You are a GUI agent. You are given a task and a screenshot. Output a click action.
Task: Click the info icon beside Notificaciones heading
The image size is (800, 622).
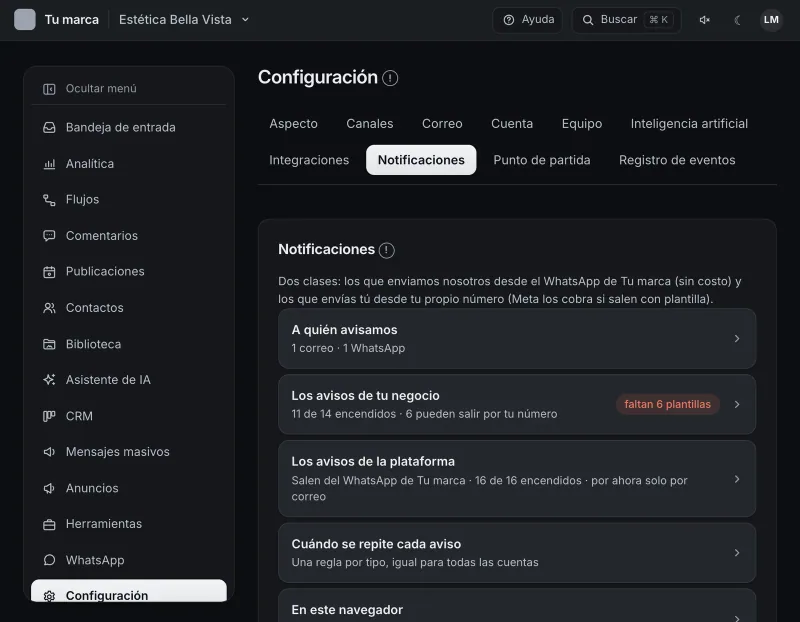pos(387,250)
